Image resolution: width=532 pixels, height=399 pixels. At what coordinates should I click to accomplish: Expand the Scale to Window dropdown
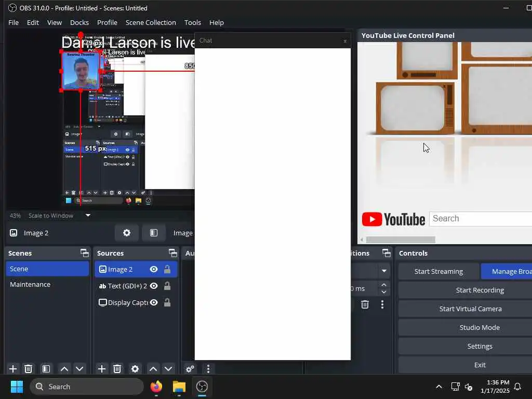click(88, 215)
